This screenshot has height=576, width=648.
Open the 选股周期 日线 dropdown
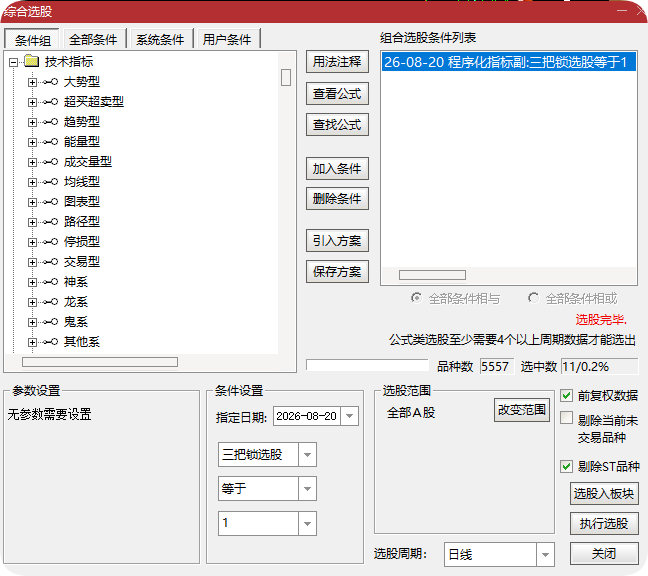[545, 555]
